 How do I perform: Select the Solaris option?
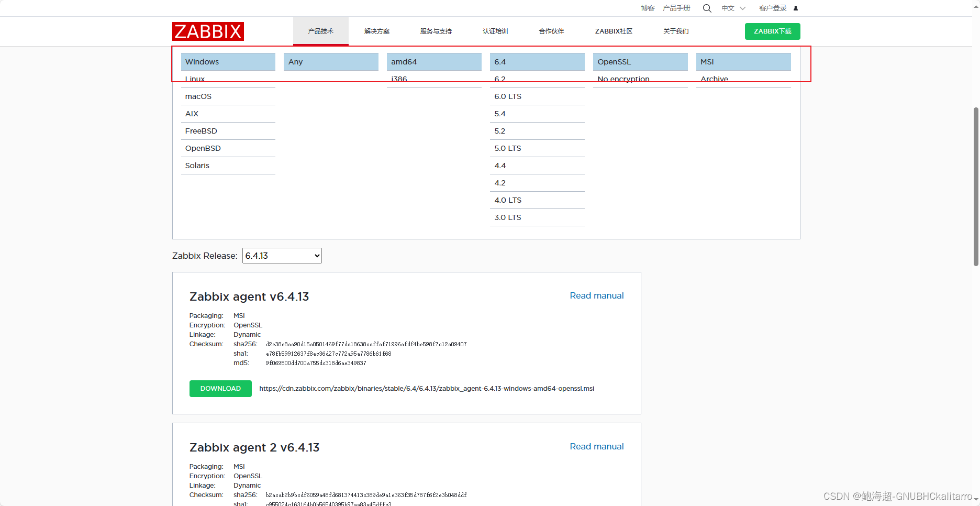[x=228, y=166]
